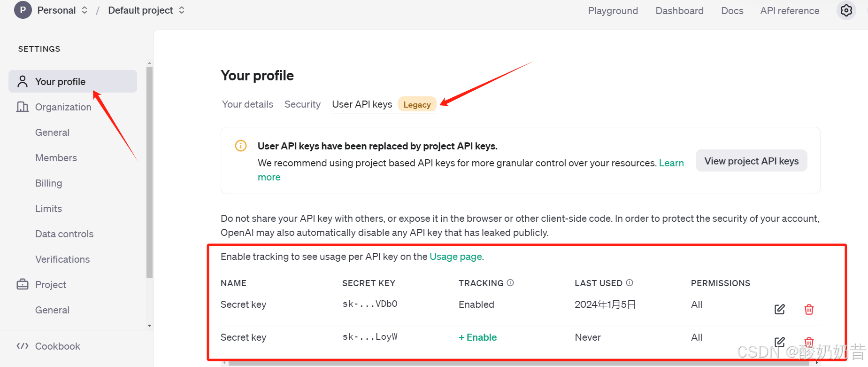The width and height of the screenshot is (868, 367).
Task: Edit the sk-...VDb0 secret key
Action: coord(779,309)
